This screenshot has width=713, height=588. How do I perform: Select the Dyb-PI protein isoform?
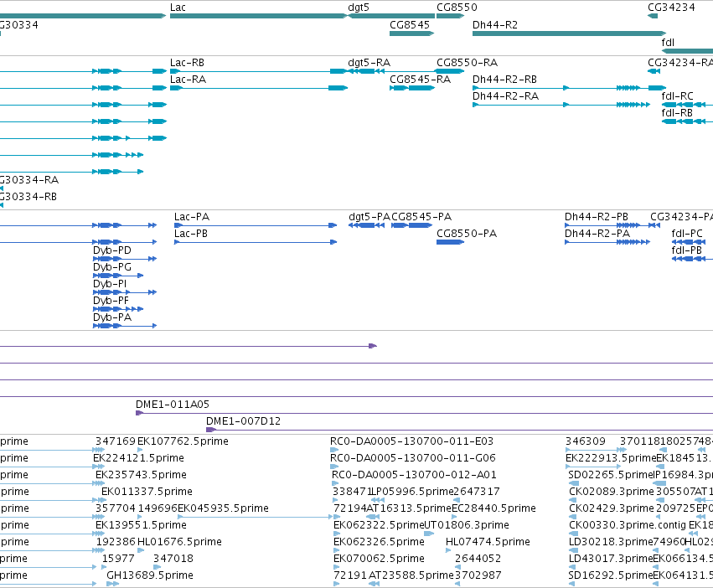coord(125,292)
